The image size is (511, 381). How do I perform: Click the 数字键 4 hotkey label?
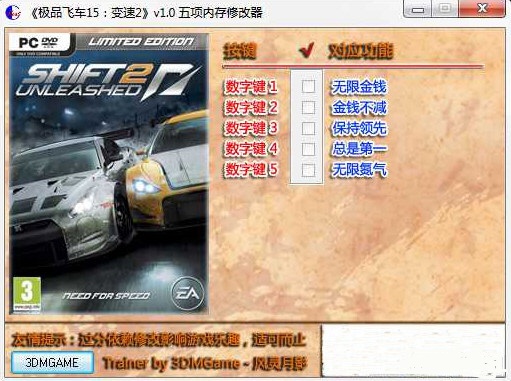[x=251, y=149]
